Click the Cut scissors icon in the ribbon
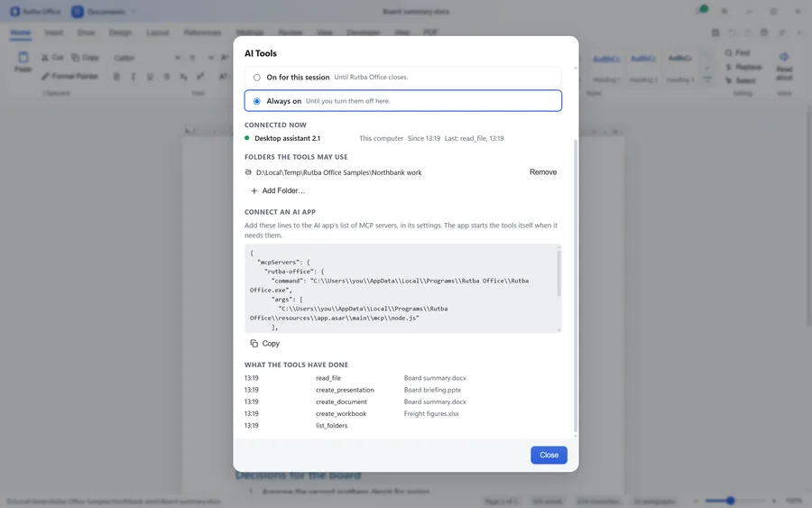812x508 pixels. tap(45, 58)
